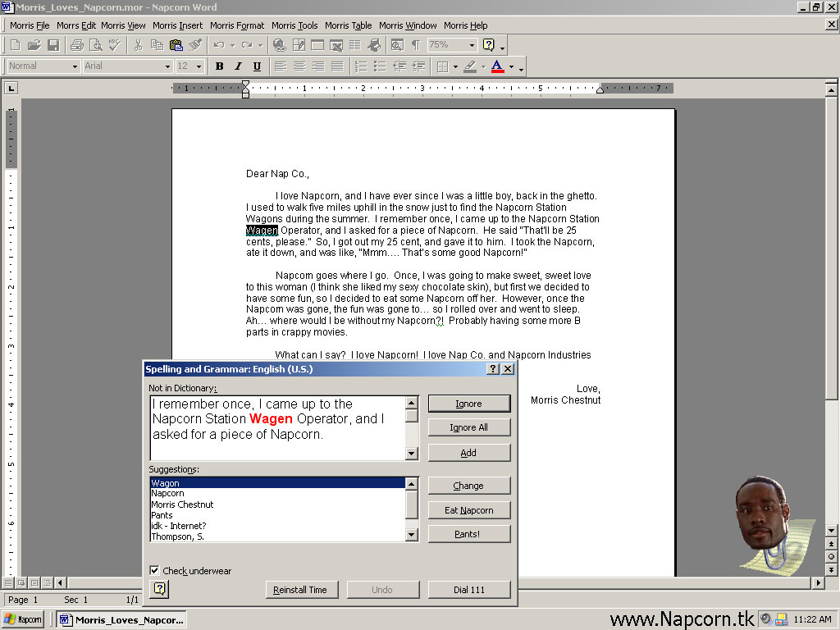
Task: Click the Print icon in toolbar
Action: pyautogui.click(x=77, y=45)
